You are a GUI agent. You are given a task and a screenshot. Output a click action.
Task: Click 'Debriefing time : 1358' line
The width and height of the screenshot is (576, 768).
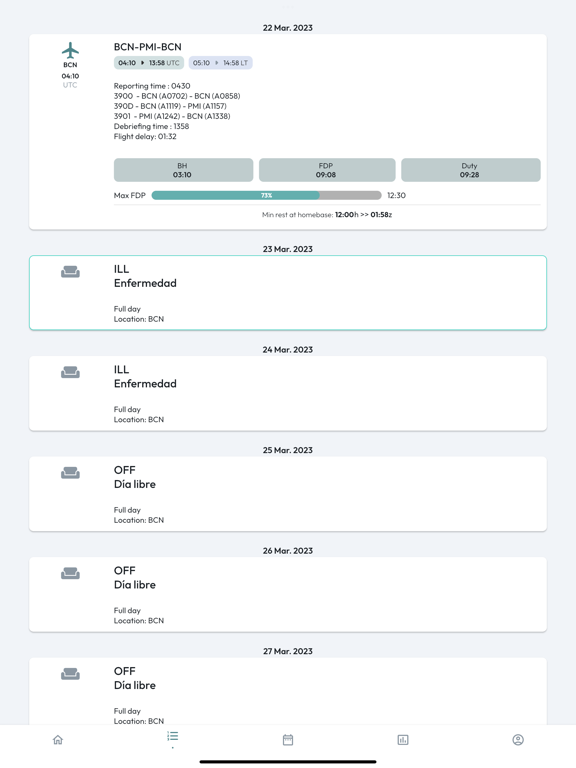151,126
